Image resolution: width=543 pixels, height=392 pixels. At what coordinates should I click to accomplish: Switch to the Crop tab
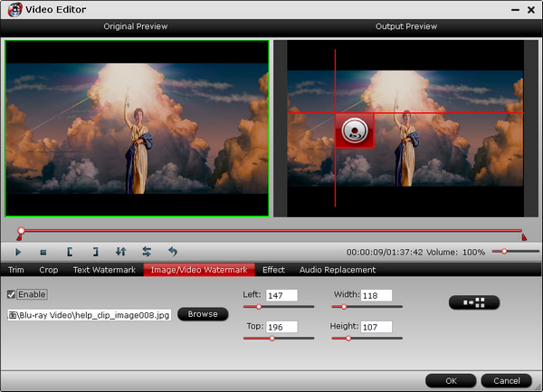pos(49,270)
